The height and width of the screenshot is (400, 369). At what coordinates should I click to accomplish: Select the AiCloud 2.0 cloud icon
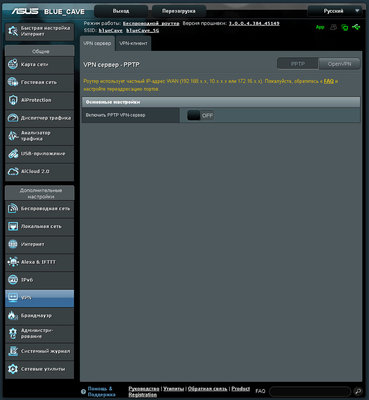pyautogui.click(x=13, y=171)
